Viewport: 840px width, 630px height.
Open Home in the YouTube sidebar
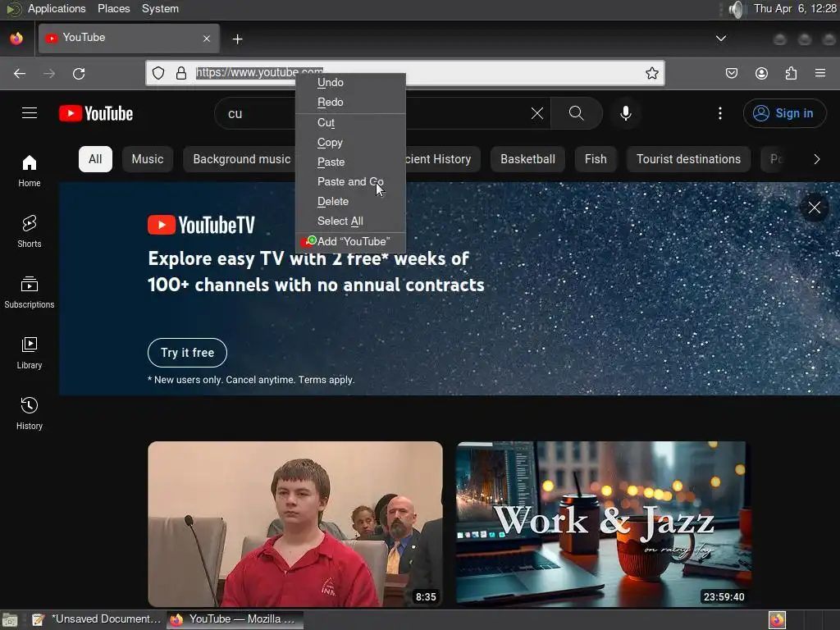coord(30,171)
